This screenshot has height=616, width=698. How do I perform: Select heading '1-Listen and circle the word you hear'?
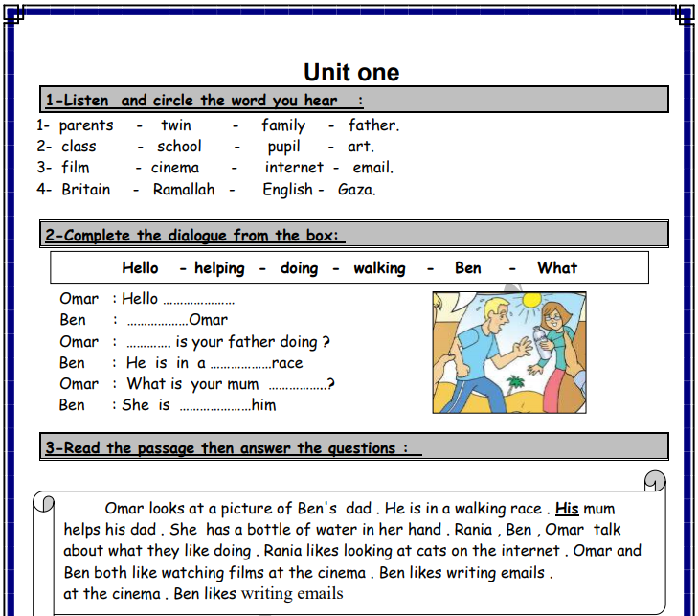coord(204,101)
